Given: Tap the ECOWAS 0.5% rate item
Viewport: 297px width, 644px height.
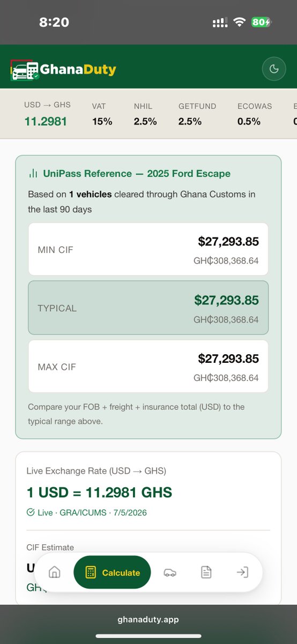Looking at the screenshot, I should [255, 114].
